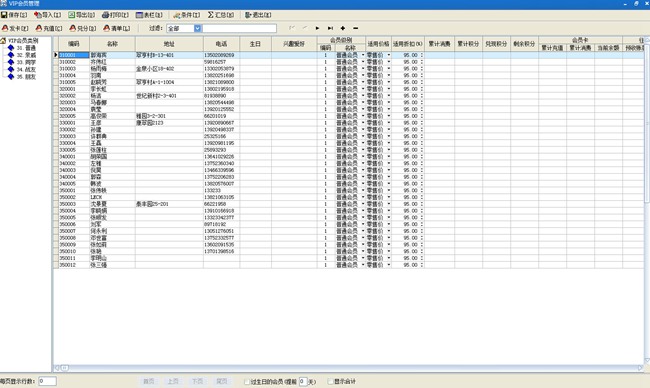
Task: Click the 首页 first page button
Action: point(149,381)
